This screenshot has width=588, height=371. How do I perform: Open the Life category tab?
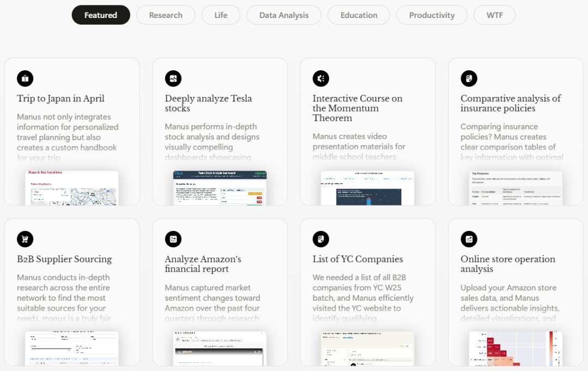(220, 15)
